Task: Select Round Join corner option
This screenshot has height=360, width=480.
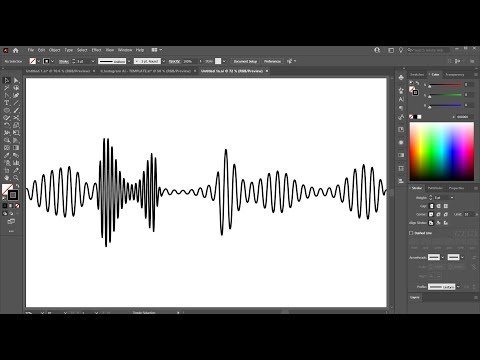Action: point(439,214)
